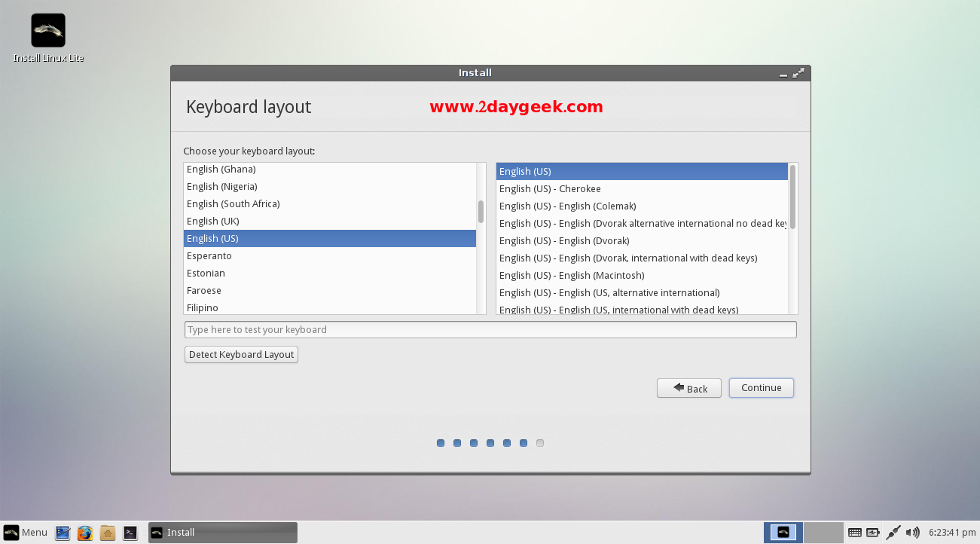Open the battery power manager icon

pos(873,533)
